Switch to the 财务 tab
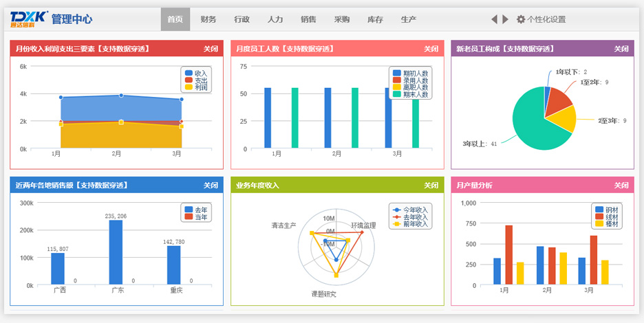The height and width of the screenshot is (323, 644). (208, 19)
